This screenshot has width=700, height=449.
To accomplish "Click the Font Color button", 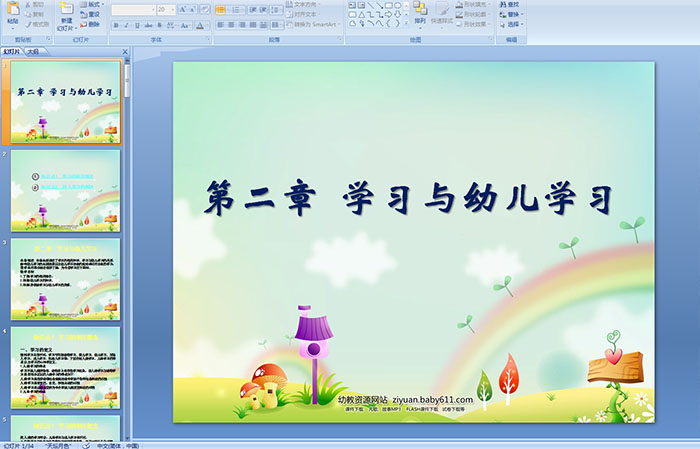I will (200, 25).
